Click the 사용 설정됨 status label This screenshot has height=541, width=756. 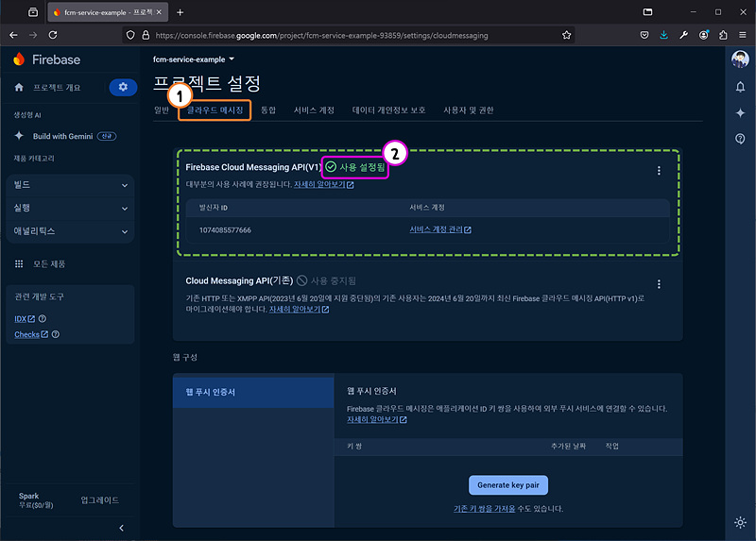(362, 167)
